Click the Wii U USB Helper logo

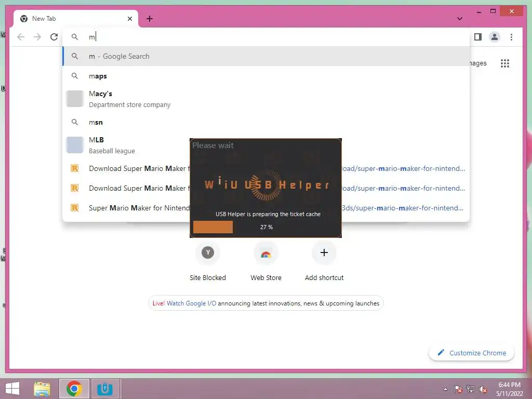(x=267, y=184)
